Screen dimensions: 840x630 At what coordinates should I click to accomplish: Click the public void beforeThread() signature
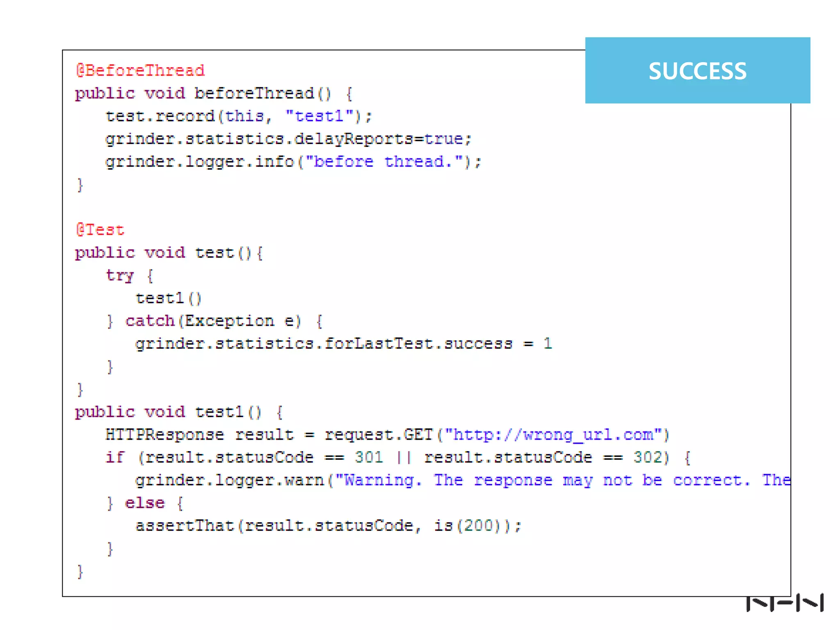coord(203,94)
